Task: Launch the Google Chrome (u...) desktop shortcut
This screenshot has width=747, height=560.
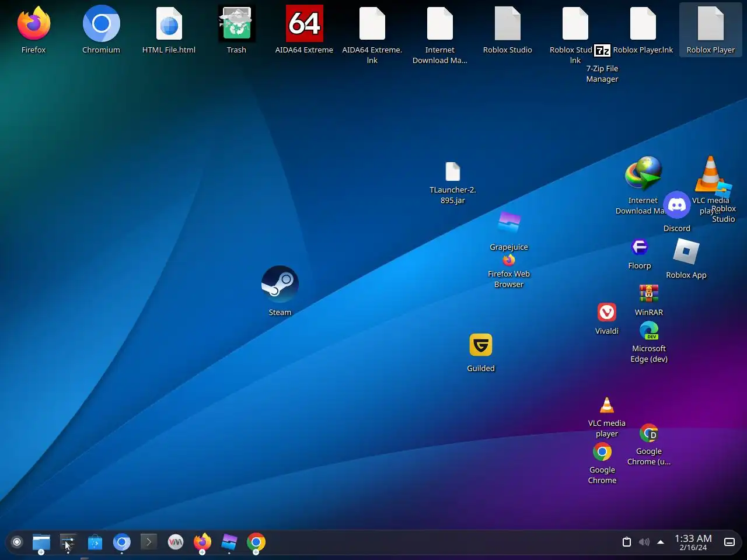Action: click(x=649, y=433)
